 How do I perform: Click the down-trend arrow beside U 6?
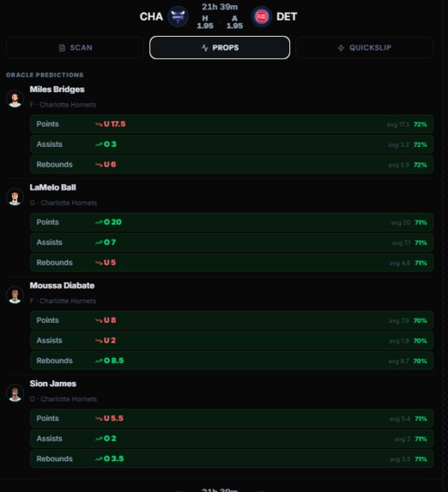(x=99, y=165)
